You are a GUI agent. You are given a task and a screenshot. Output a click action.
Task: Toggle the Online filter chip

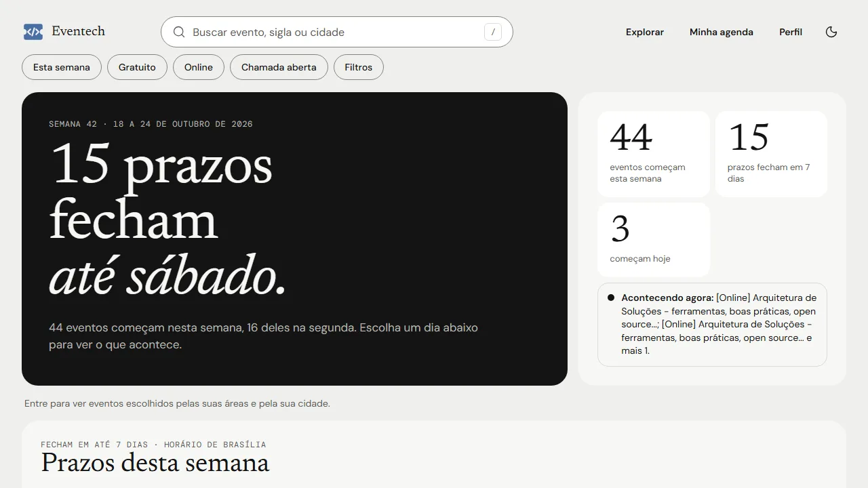(199, 67)
